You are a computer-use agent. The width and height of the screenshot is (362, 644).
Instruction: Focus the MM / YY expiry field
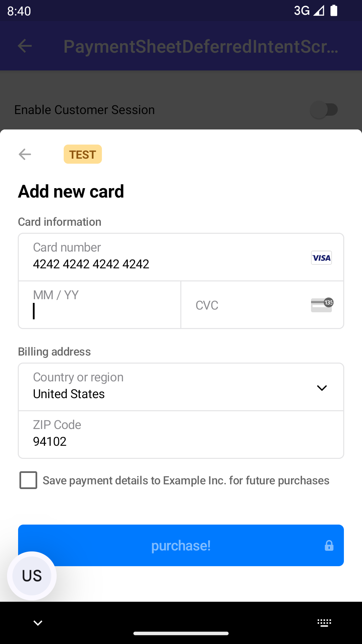click(x=100, y=305)
